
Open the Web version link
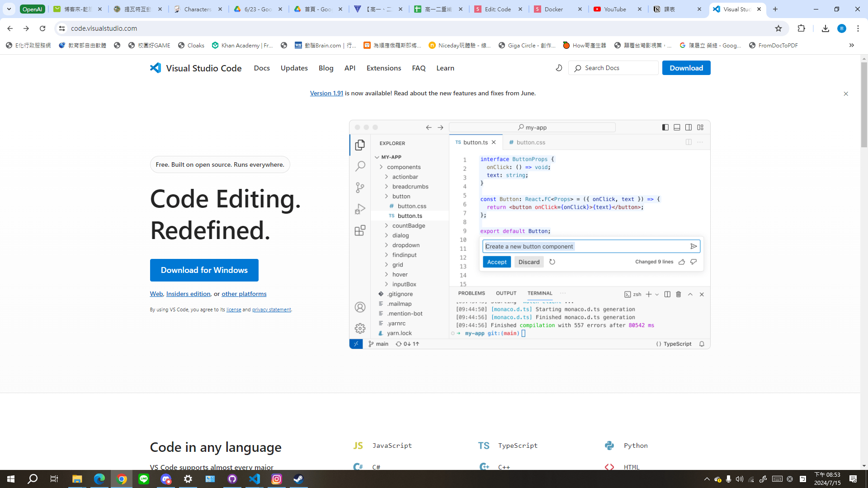156,294
